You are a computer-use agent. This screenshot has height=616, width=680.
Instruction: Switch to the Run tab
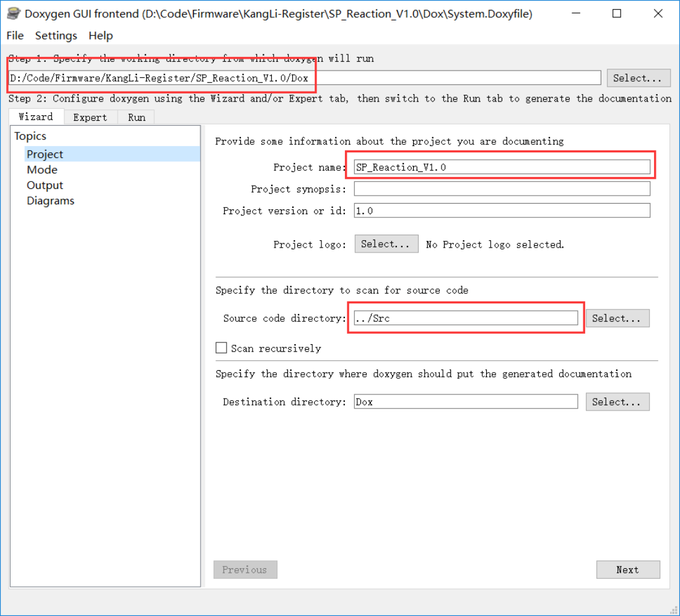[x=137, y=118]
